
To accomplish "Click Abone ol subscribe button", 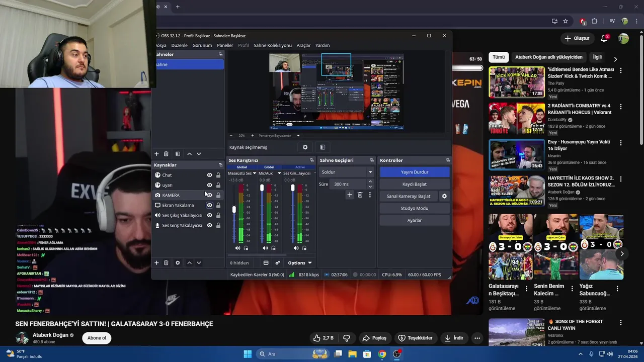I will click(x=97, y=338).
